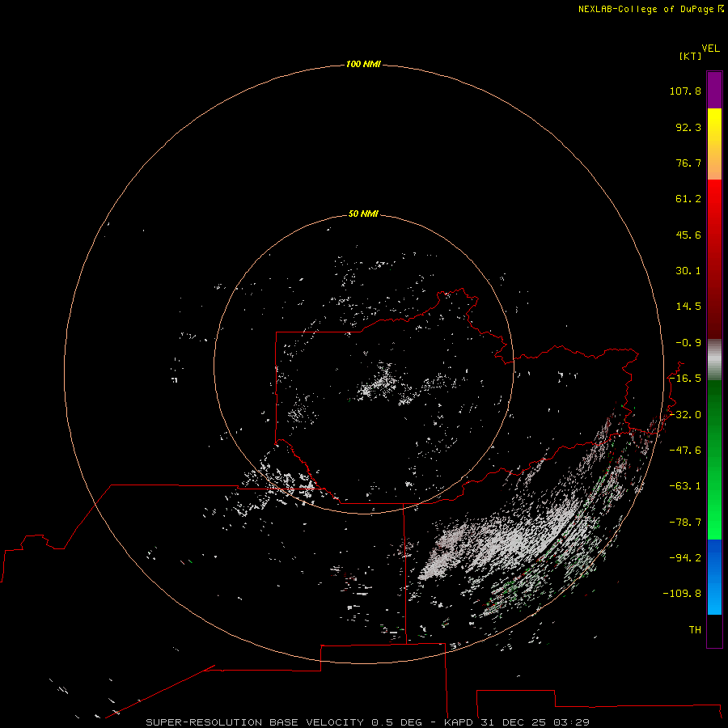Click the 76.7 legend value

pyautogui.click(x=688, y=163)
